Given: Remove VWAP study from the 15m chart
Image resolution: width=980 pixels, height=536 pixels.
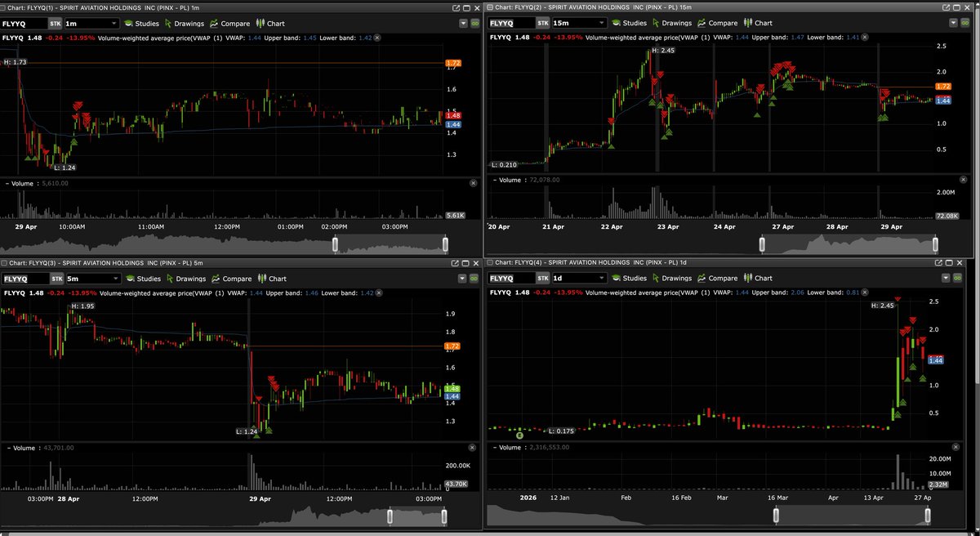Looking at the screenshot, I should [x=865, y=38].
